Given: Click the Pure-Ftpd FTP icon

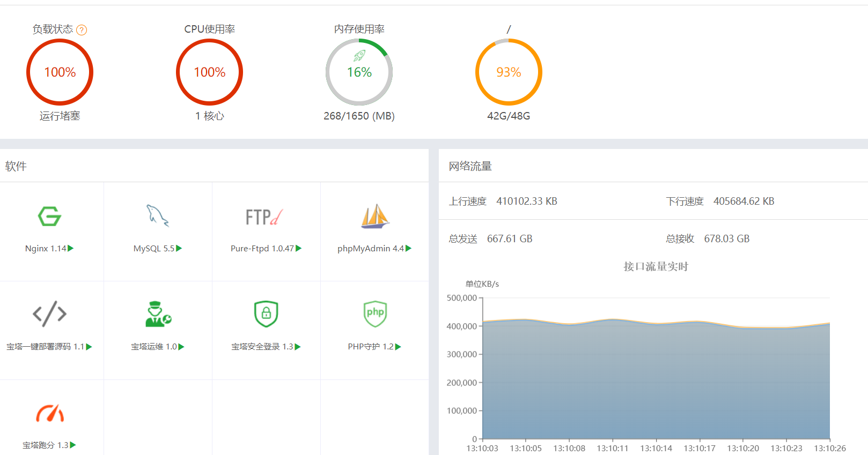Looking at the screenshot, I should click(264, 217).
